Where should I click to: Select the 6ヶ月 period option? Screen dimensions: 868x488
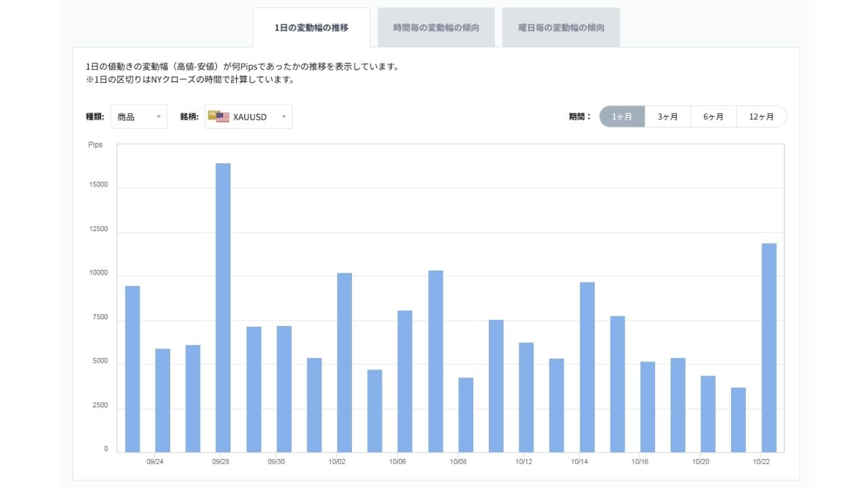pyautogui.click(x=713, y=117)
